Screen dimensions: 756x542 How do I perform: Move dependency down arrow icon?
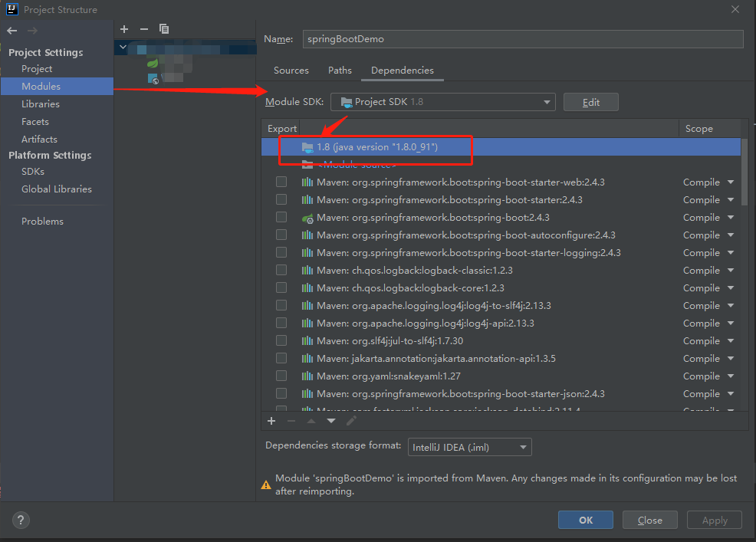[x=331, y=421]
